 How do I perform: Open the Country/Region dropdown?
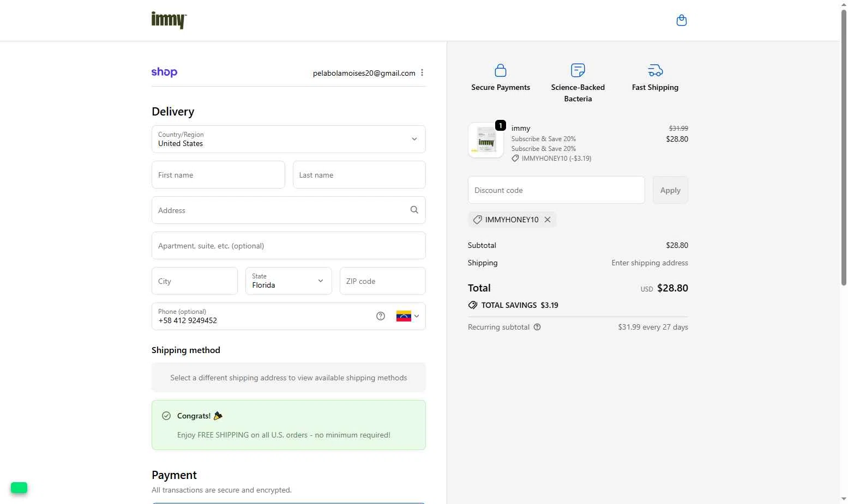click(288, 139)
